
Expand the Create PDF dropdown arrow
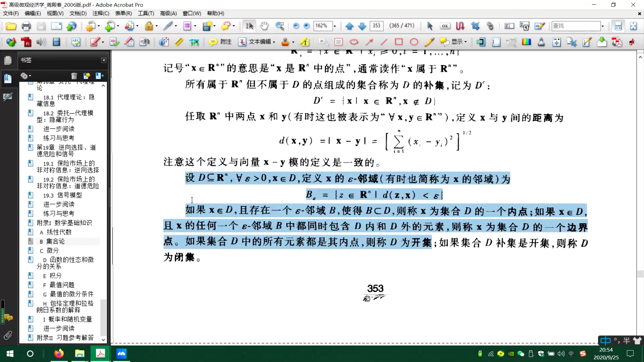tap(99, 26)
